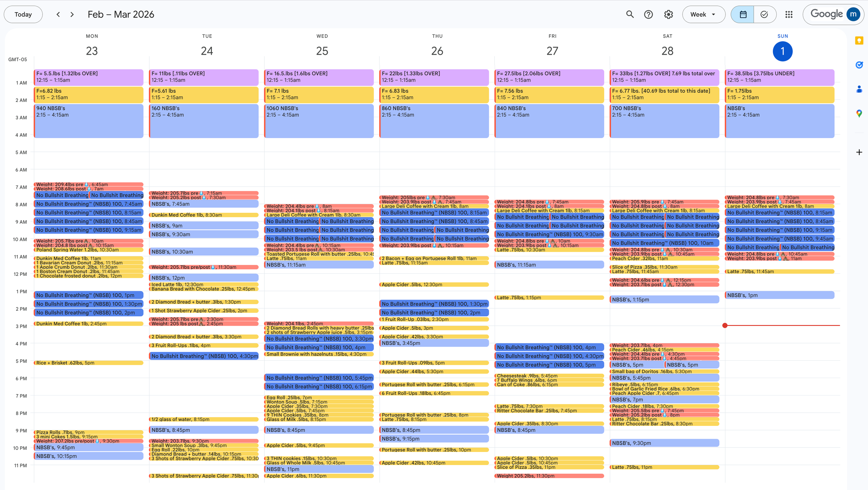Expand the Week view dropdown

703,14
